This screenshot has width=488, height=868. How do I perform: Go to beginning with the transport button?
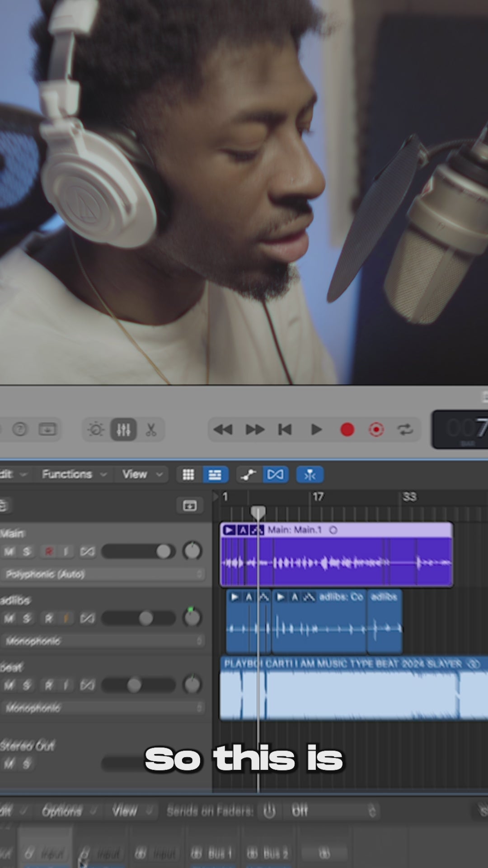point(285,429)
